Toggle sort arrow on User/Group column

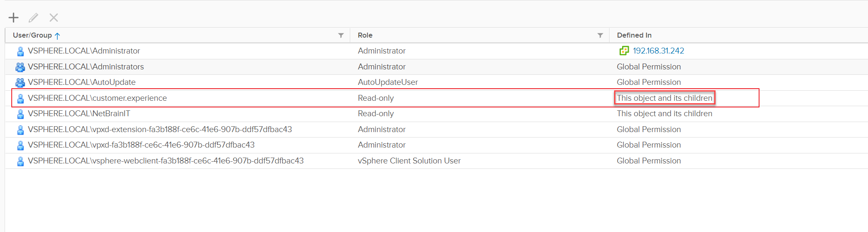(57, 36)
